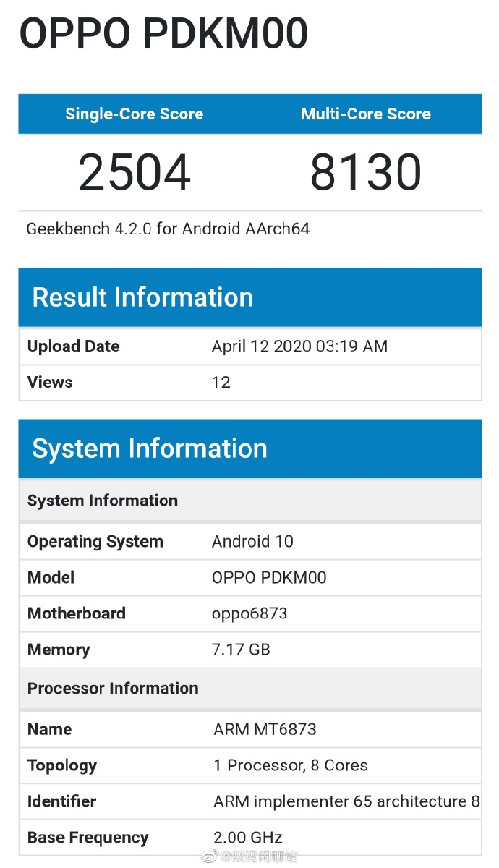The width and height of the screenshot is (499, 868).
Task: Click the processor name ARM MT6873
Action: (x=265, y=729)
